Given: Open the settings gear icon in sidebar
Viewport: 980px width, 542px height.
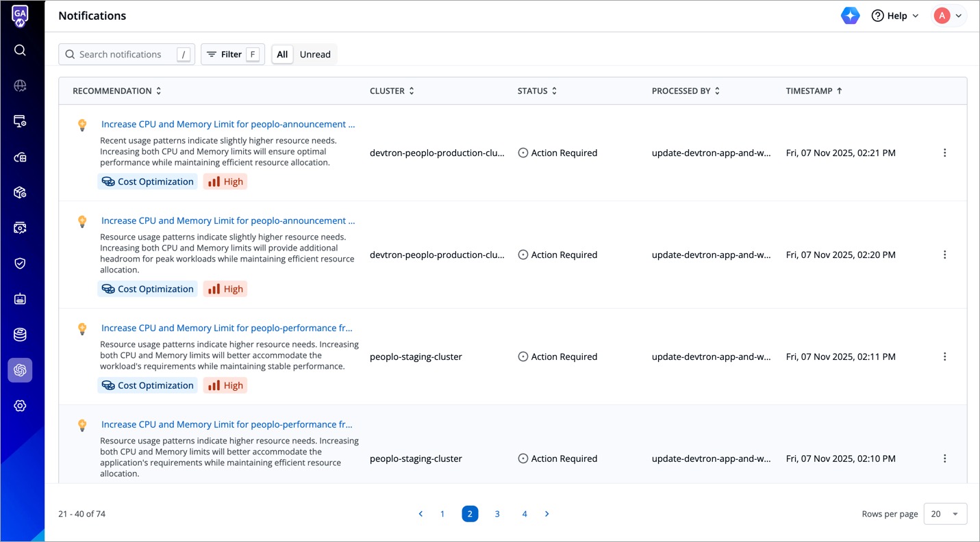Looking at the screenshot, I should click(x=20, y=406).
